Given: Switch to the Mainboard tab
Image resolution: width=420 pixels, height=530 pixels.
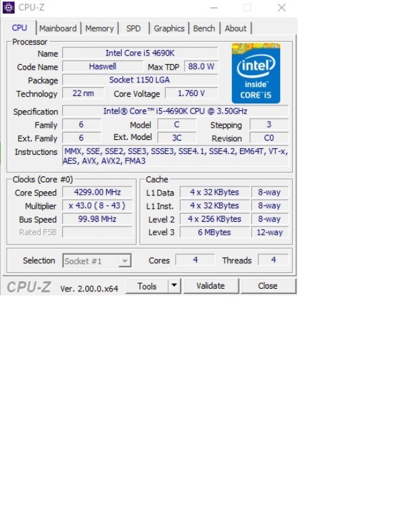Looking at the screenshot, I should pos(58,28).
